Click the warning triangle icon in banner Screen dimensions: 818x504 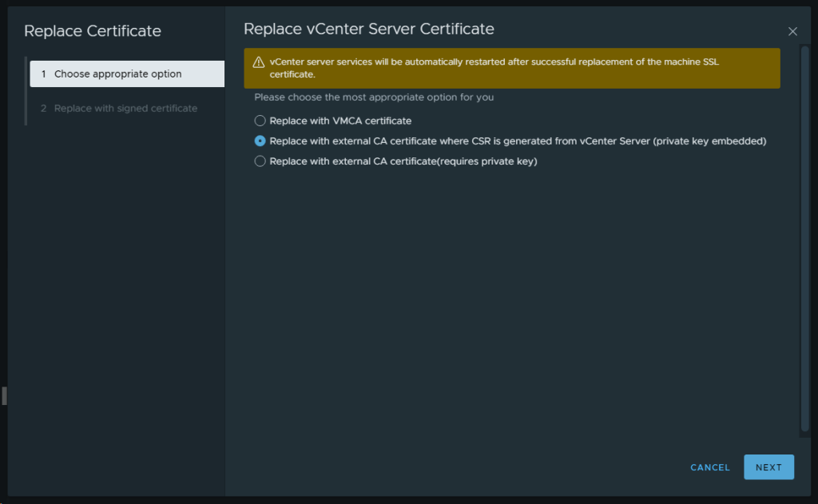[258, 62]
